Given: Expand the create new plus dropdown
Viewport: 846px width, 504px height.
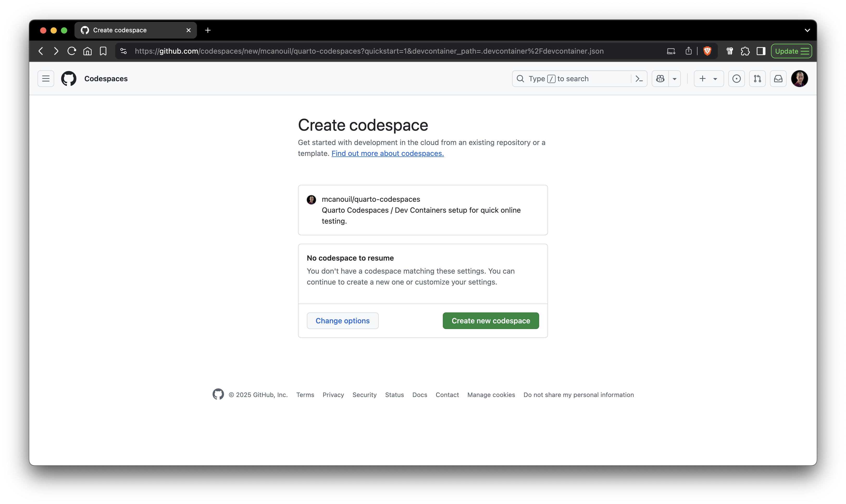Looking at the screenshot, I should pos(715,78).
